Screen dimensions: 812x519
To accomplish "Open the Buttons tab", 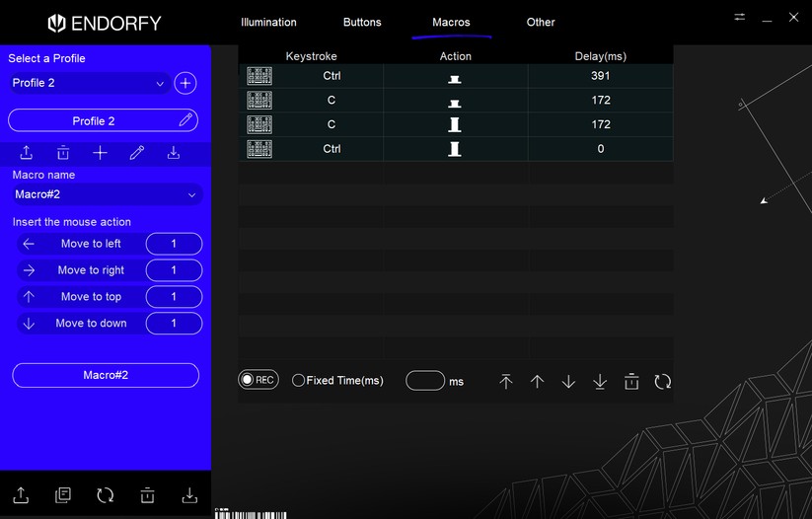I will tap(362, 22).
